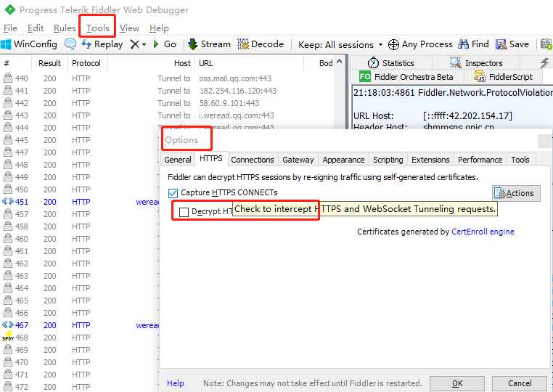Open the Keep: All sessions dropdown
Image resolution: width=553 pixels, height=392 pixels.
[x=340, y=45]
